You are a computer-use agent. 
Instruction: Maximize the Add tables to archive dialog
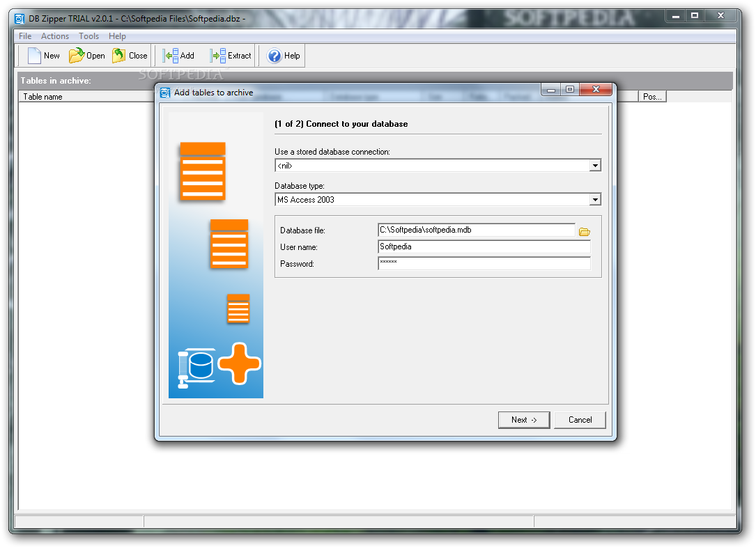coord(570,89)
